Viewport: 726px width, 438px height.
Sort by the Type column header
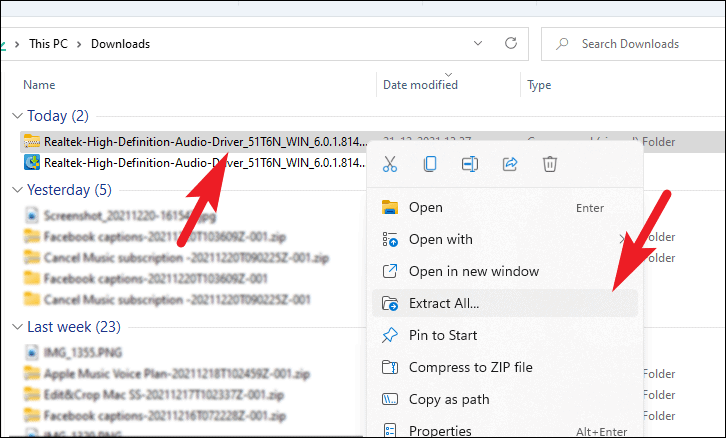[x=539, y=85]
